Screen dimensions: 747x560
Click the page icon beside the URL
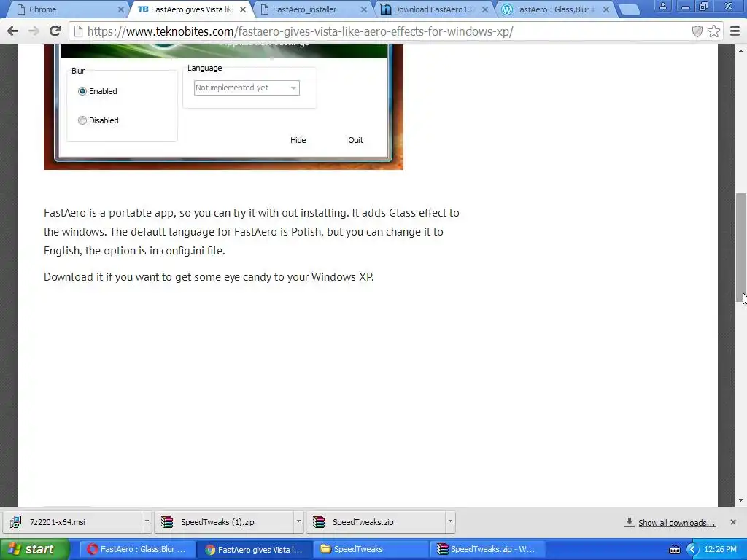(78, 31)
